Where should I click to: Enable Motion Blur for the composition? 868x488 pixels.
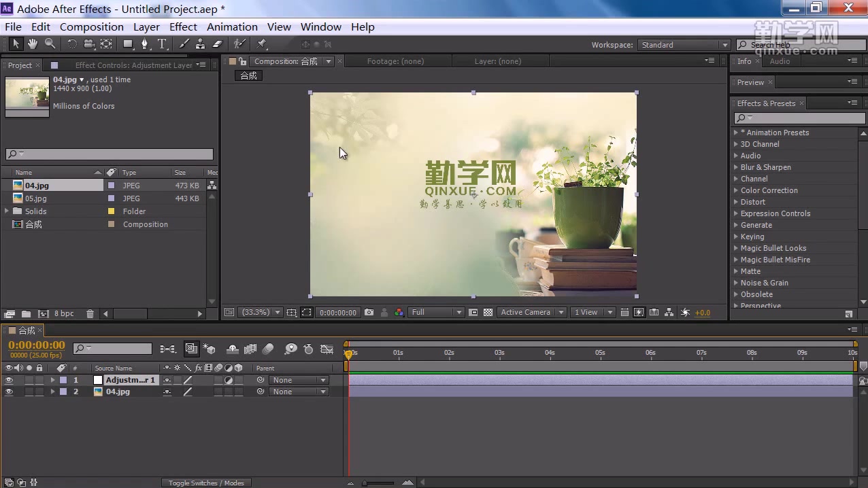[268, 349]
